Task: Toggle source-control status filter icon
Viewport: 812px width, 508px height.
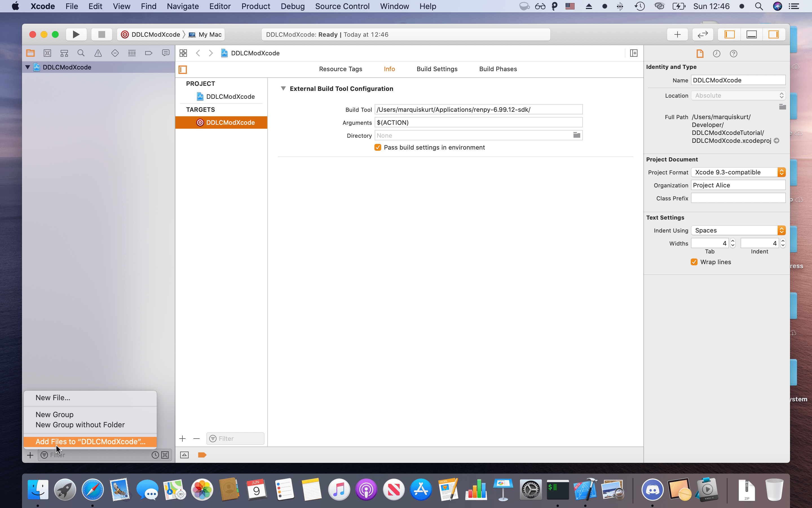Action: (165, 455)
